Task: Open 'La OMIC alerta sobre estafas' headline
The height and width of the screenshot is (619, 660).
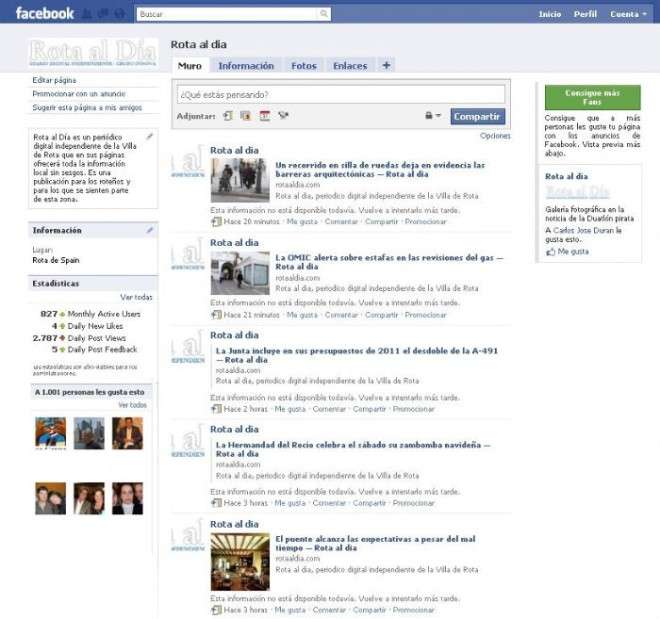Action: tap(389, 262)
